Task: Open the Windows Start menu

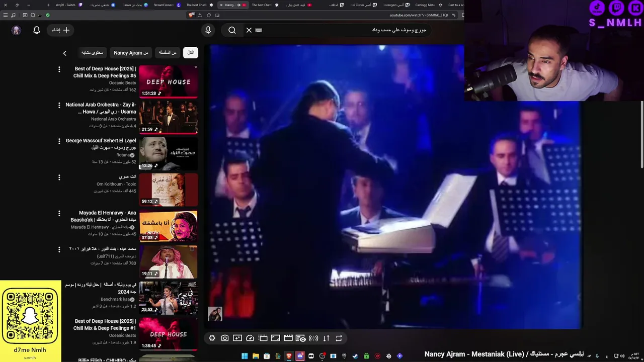Action: [245, 356]
